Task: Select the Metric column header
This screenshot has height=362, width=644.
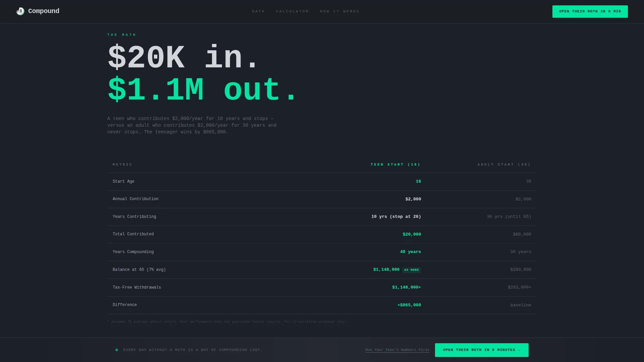Action: tap(122, 165)
